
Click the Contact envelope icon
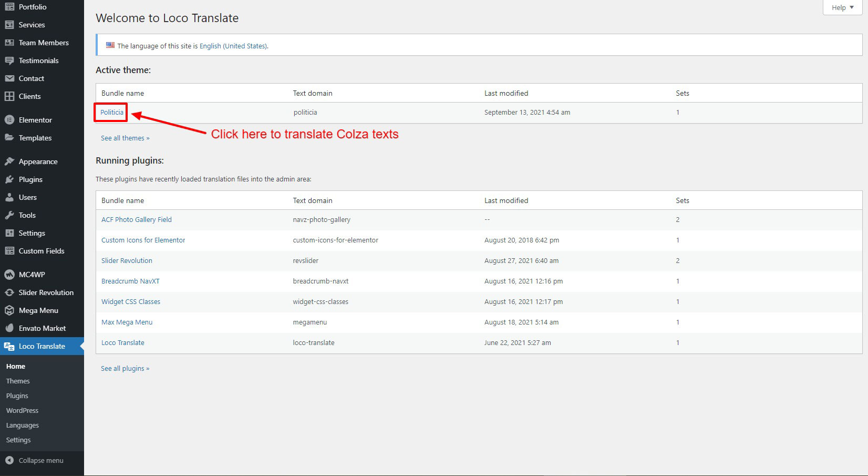click(9, 78)
